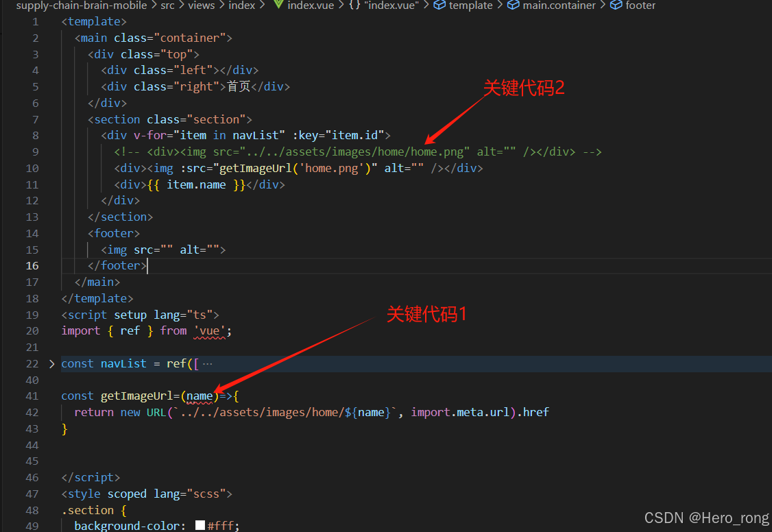
Task: Click lang="ts" on the script tag
Action: [183, 315]
